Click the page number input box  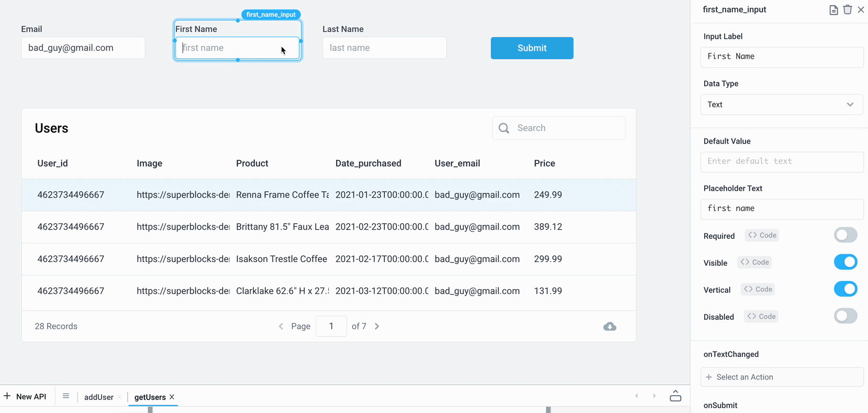(331, 326)
